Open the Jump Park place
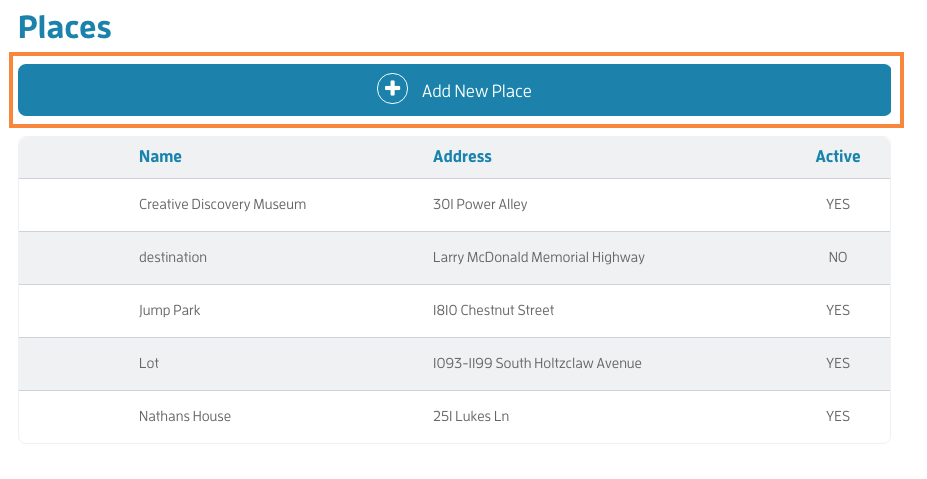The image size is (927, 479). point(170,310)
